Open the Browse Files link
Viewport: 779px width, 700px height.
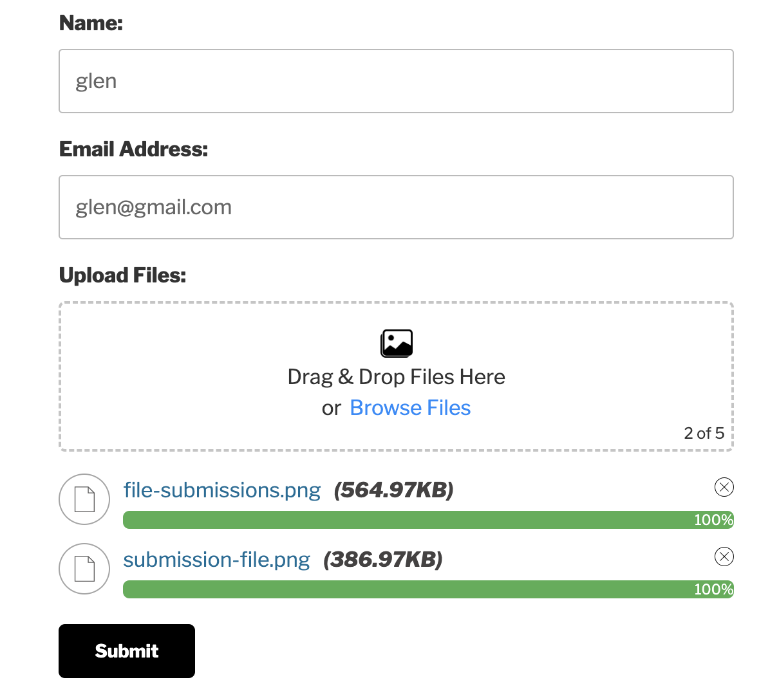tap(410, 408)
